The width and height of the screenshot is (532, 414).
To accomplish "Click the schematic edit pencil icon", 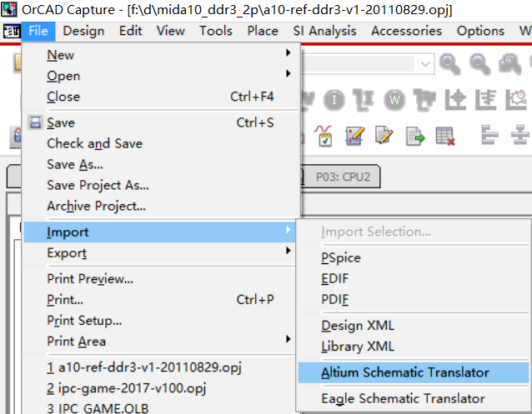I will point(354,136).
